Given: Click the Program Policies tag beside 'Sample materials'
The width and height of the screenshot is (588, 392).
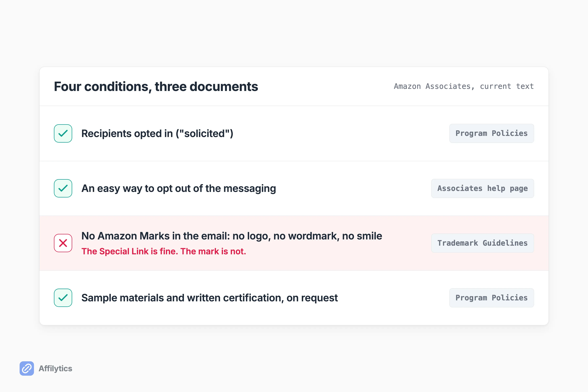Looking at the screenshot, I should (x=491, y=298).
